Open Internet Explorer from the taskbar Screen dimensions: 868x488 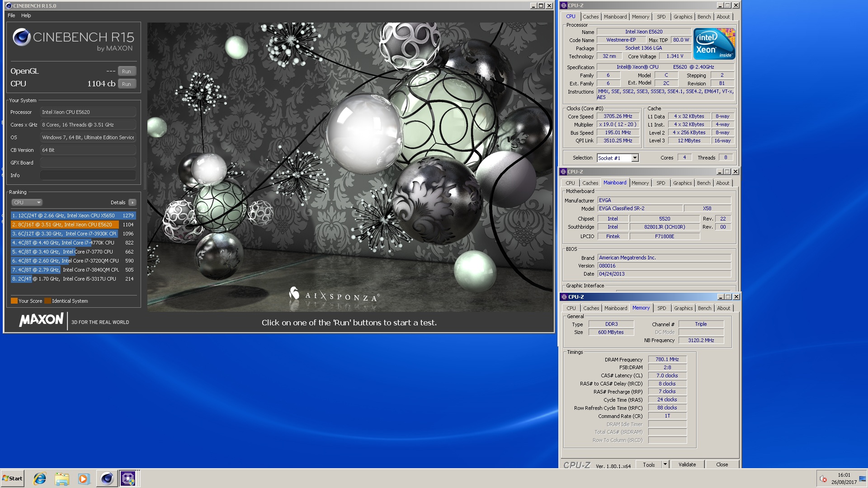tap(40, 478)
